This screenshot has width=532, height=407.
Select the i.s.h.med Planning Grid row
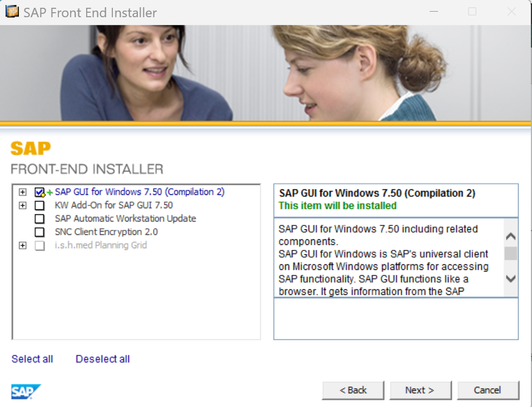pyautogui.click(x=101, y=245)
